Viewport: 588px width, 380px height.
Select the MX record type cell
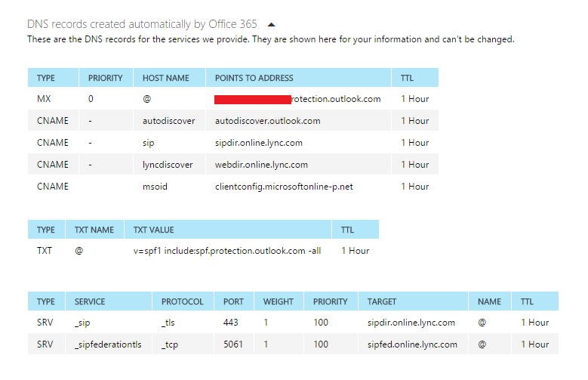click(44, 99)
